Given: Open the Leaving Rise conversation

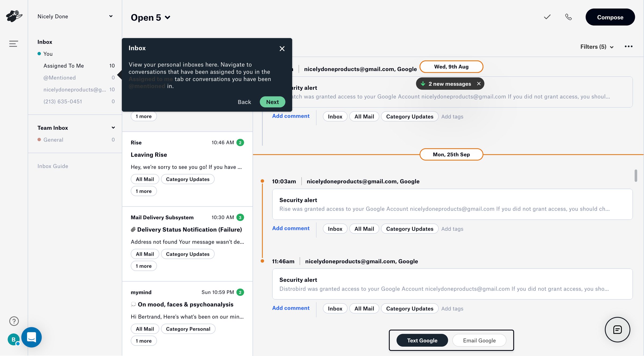Looking at the screenshot, I should (187, 169).
